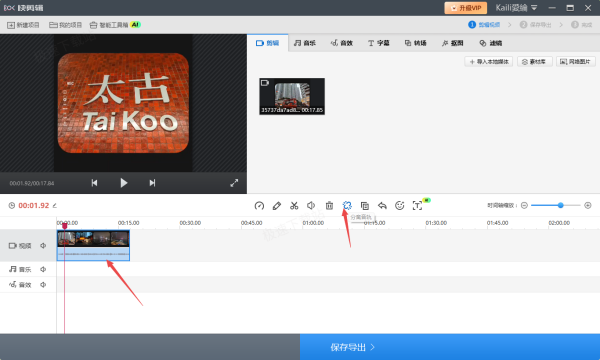Play the preview video
Viewport: 600px width, 360px height.
coord(123,183)
